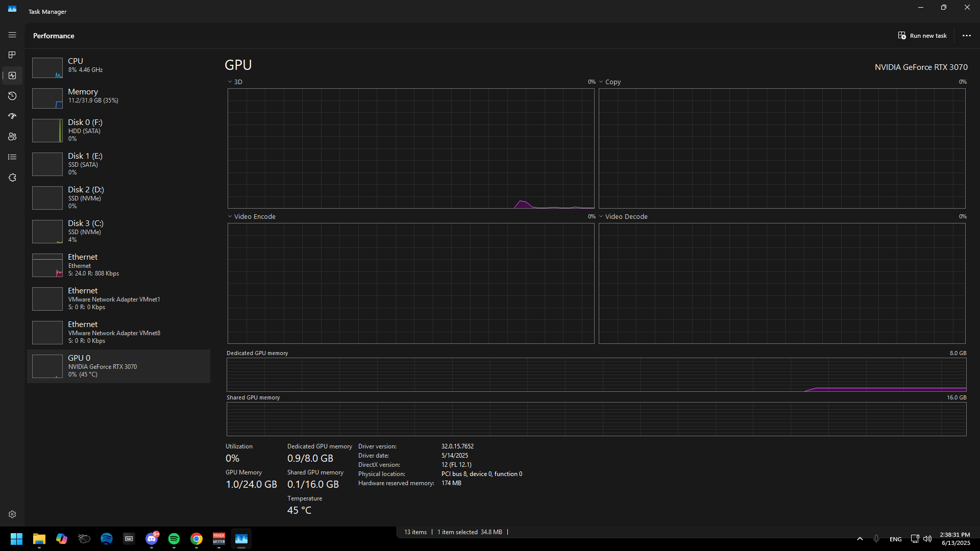Open the hamburger navigation menu
This screenshot has width=980, height=551.
[x=12, y=35]
